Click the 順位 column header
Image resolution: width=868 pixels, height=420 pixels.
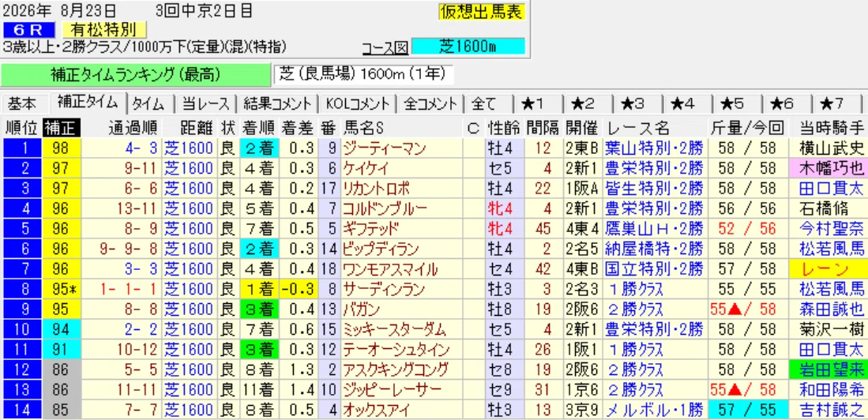pos(21,128)
